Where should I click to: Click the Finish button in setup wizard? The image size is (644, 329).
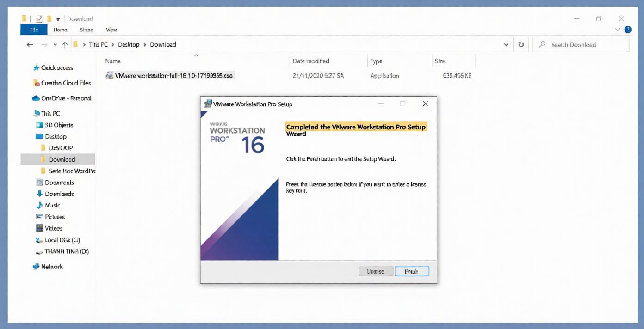[x=411, y=272]
